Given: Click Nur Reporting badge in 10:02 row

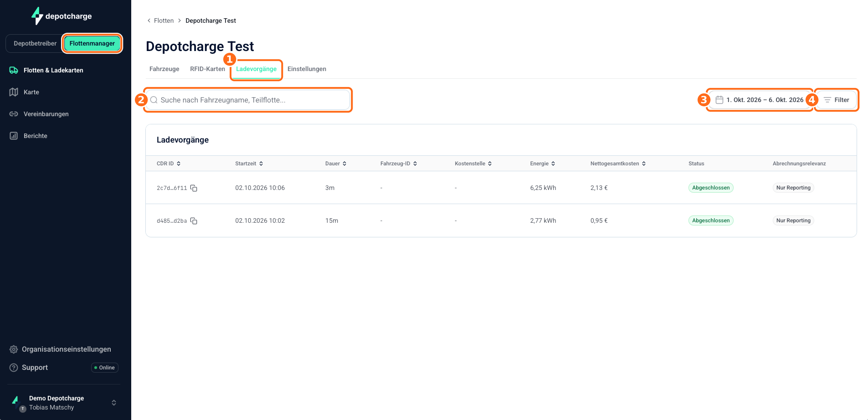Looking at the screenshot, I should click(793, 220).
